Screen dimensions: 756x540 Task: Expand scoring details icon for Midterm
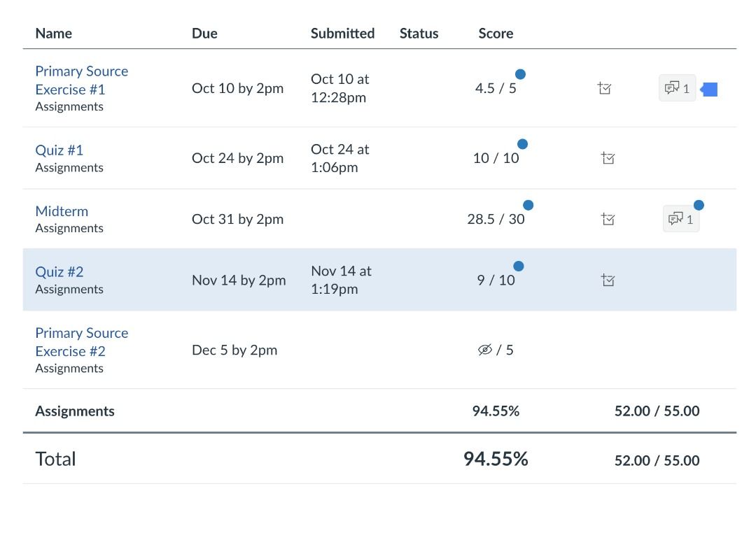(x=608, y=219)
